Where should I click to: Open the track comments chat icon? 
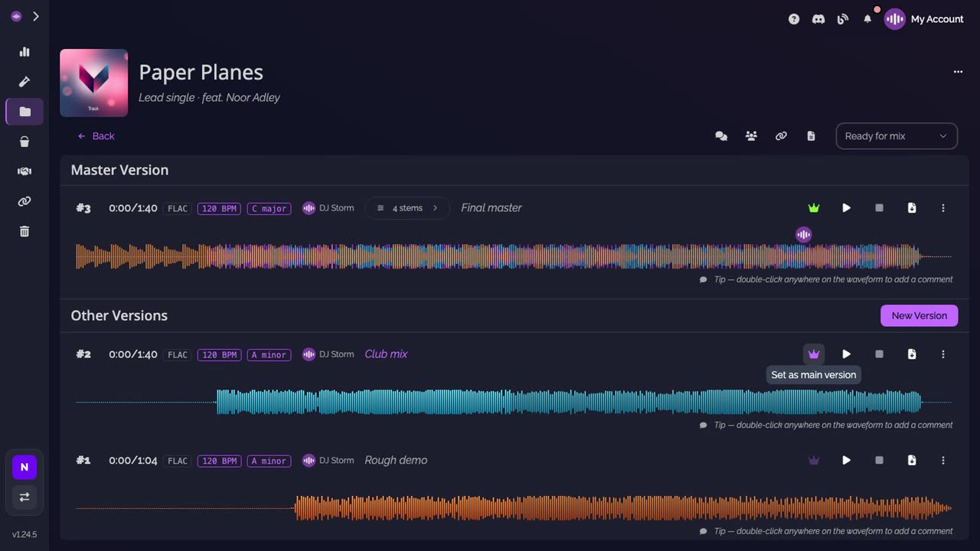pos(721,136)
